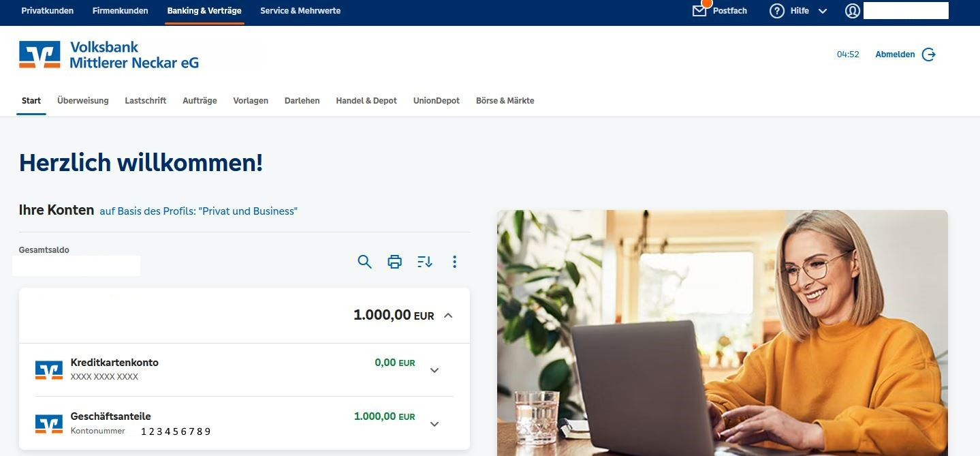980x456 pixels.
Task: Expand the Geschäftsanteile account details
Action: coord(434,424)
